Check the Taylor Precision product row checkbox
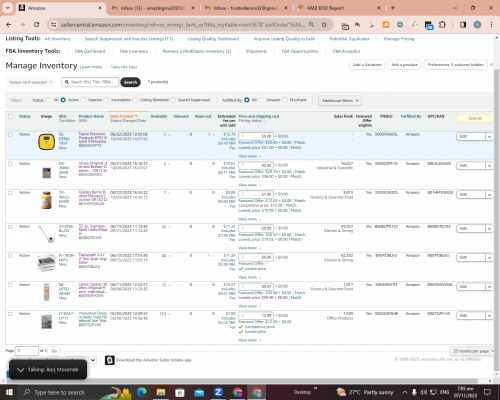The width and height of the screenshot is (500, 400). [x=10, y=135]
